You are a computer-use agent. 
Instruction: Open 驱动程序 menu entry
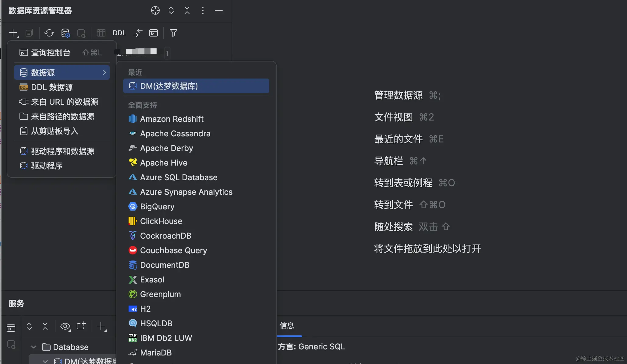pyautogui.click(x=62, y=166)
